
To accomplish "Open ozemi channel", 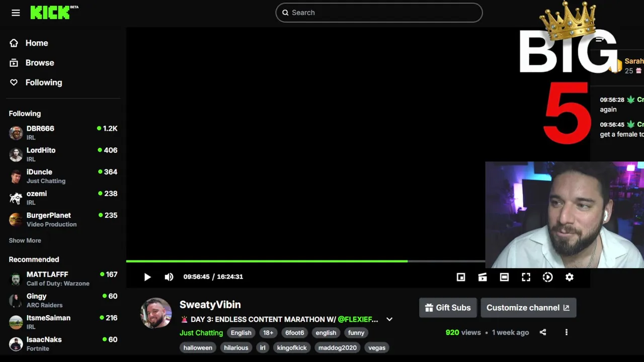I will [63, 198].
